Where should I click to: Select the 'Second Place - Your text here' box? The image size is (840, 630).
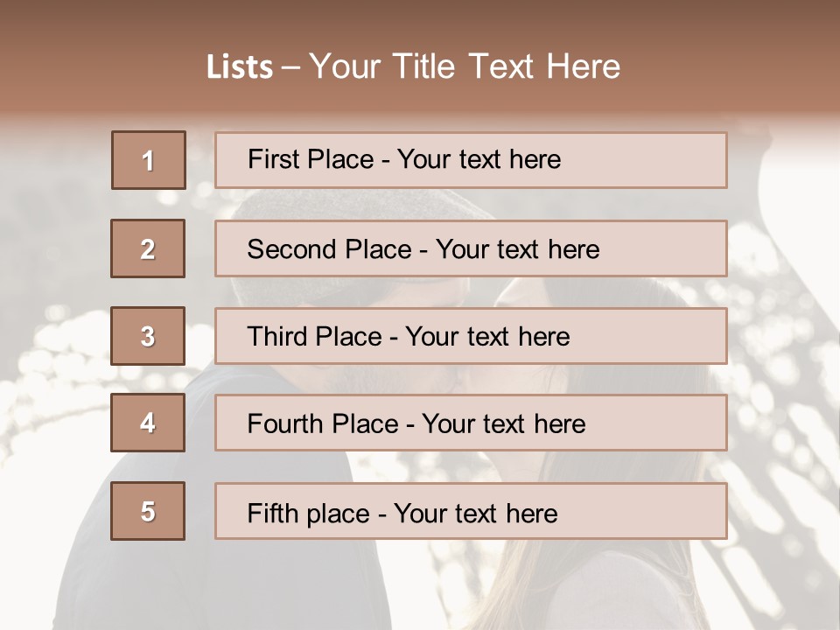471,248
